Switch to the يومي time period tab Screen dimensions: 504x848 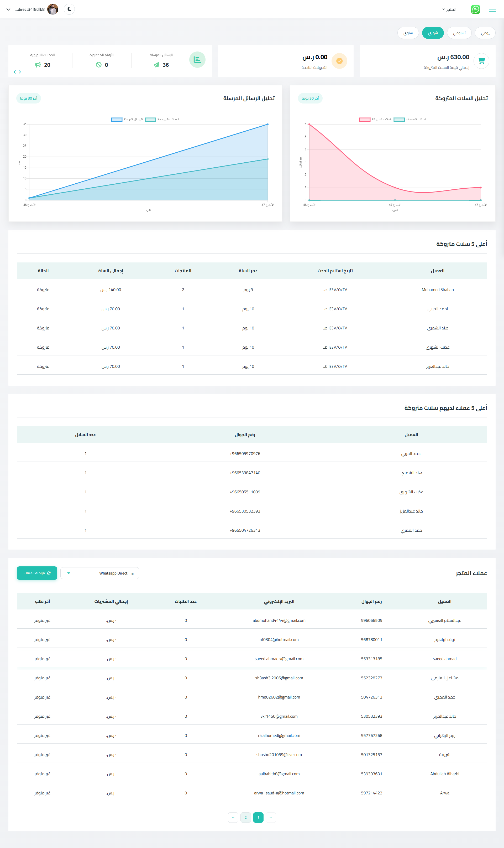click(485, 33)
